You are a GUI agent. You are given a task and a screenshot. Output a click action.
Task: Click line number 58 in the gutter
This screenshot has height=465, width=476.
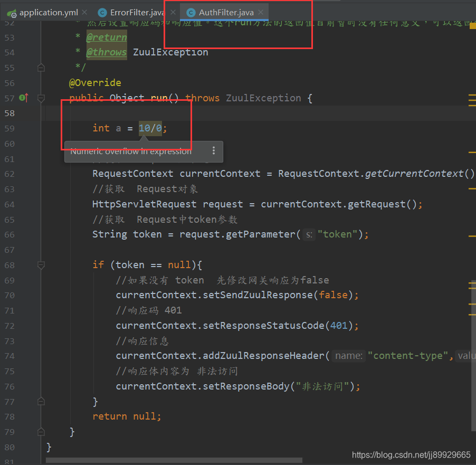pyautogui.click(x=9, y=113)
